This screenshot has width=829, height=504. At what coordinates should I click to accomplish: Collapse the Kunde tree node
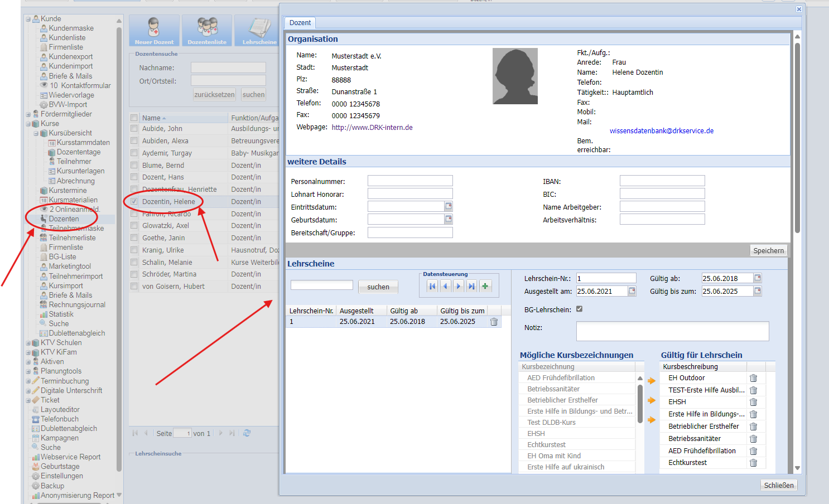(x=28, y=19)
